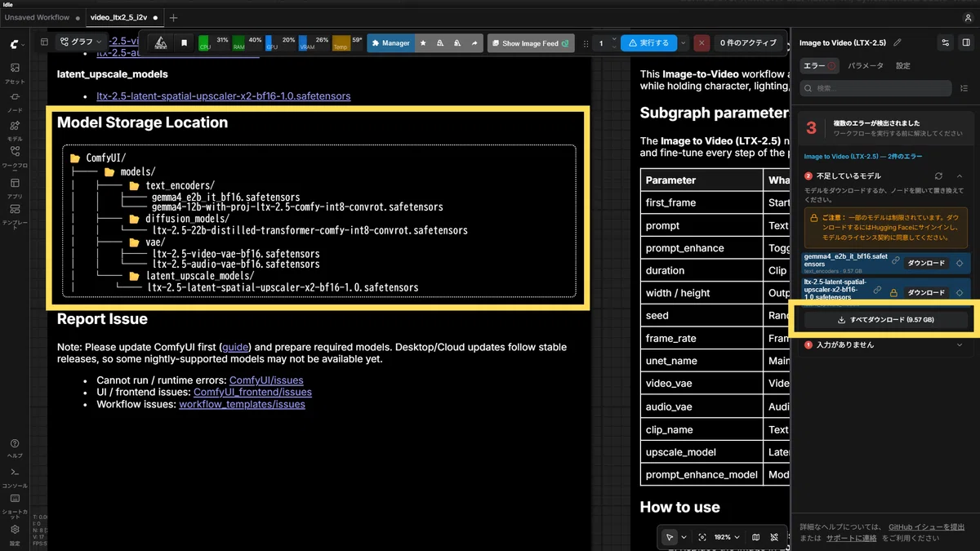Open the Models (モデル) sidebar panel
980x551 pixels.
[x=15, y=130]
